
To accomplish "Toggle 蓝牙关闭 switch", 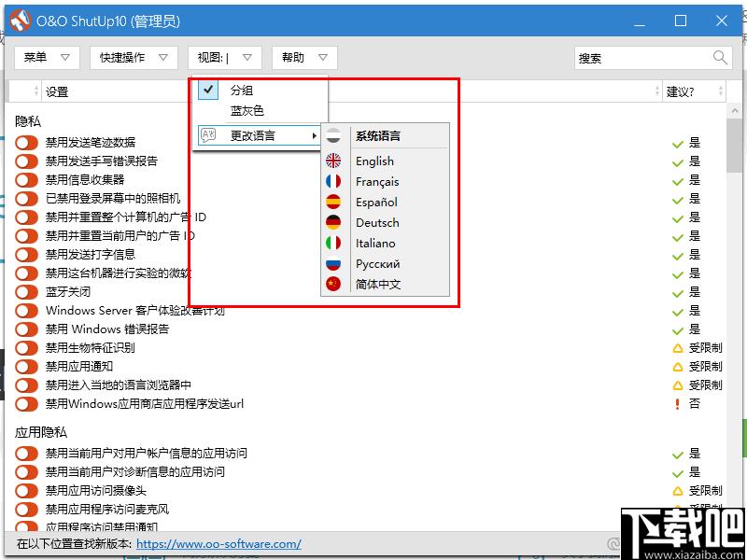I will [26, 291].
